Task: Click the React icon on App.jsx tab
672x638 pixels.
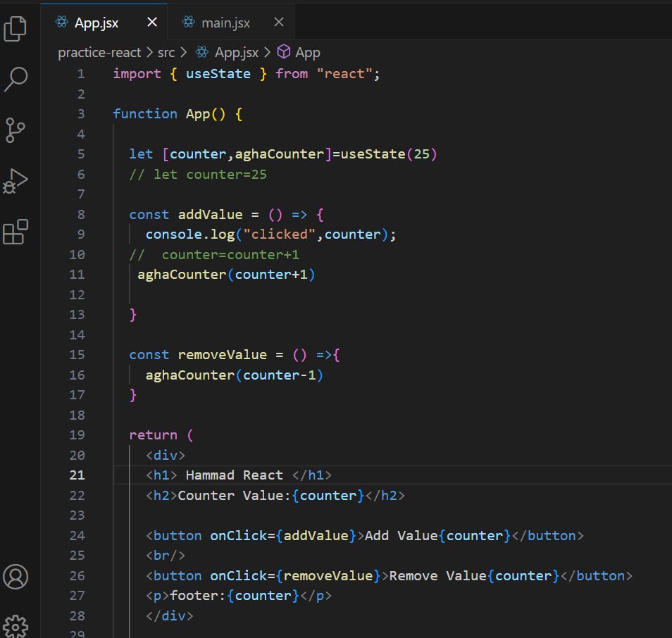Action: [x=62, y=22]
